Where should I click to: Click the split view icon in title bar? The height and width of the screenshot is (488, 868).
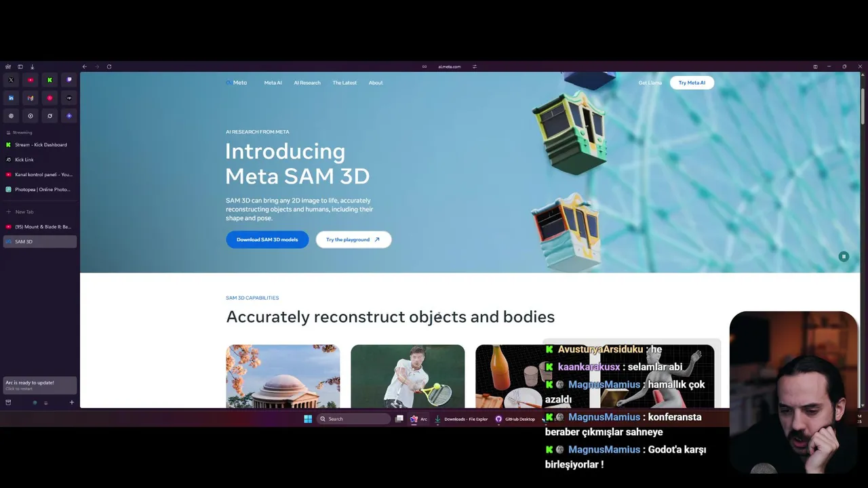click(815, 66)
